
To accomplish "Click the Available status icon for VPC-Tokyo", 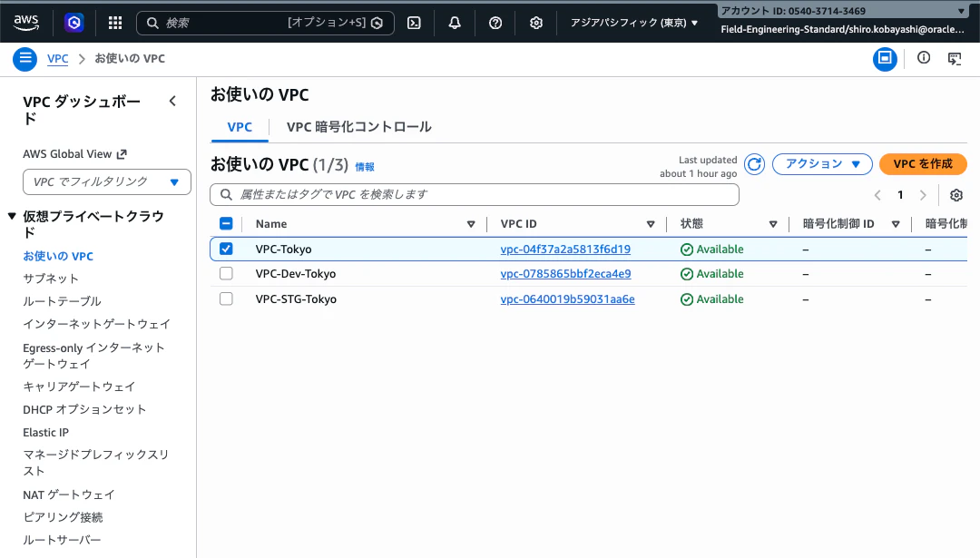I will pos(686,250).
